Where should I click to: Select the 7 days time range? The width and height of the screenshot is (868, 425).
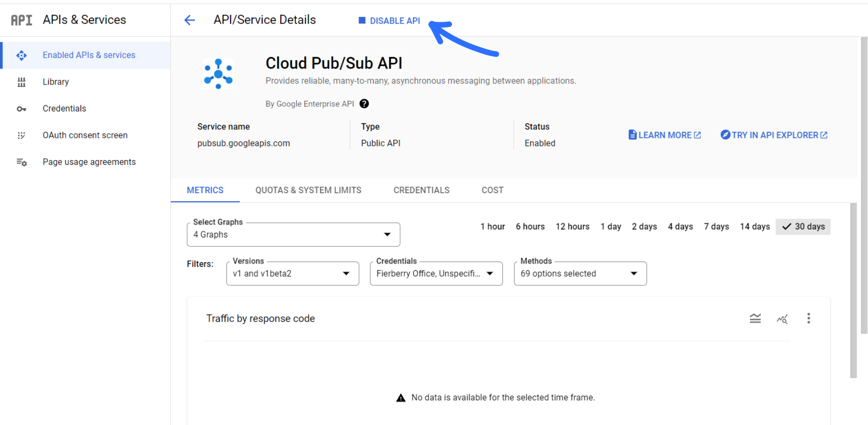tap(717, 227)
